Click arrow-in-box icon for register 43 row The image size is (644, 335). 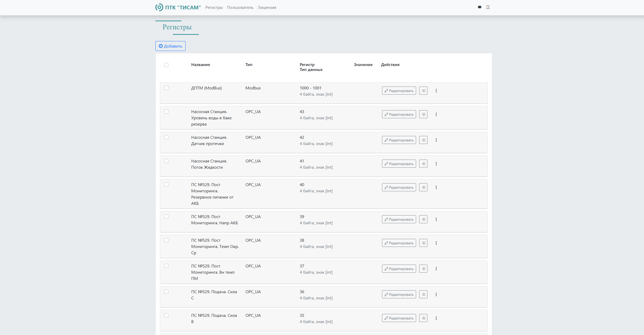pyautogui.click(x=423, y=114)
